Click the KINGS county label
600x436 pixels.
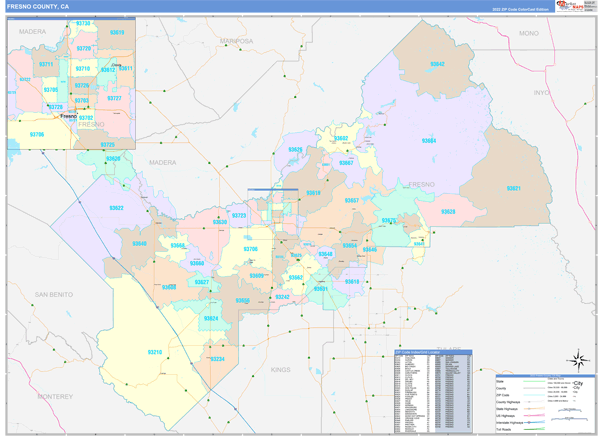pos(280,369)
